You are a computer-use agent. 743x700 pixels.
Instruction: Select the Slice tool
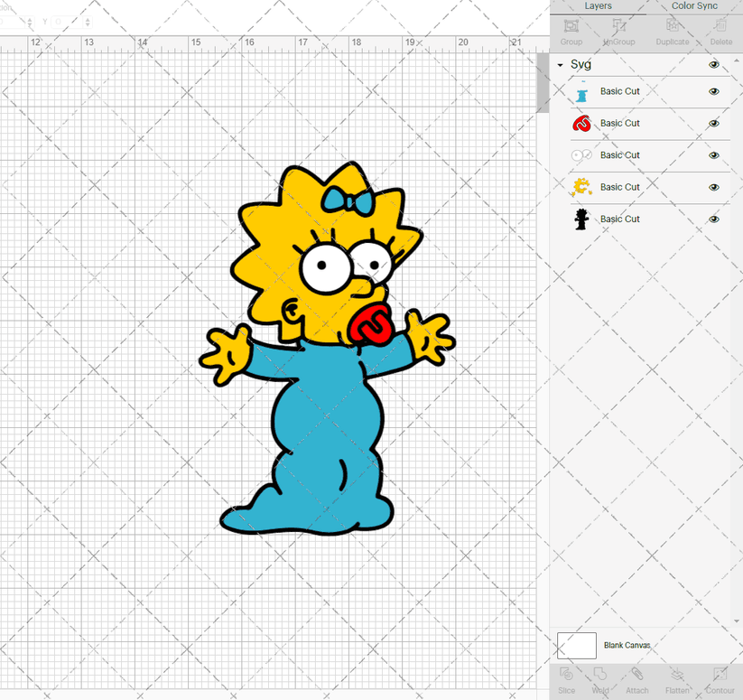(x=566, y=682)
